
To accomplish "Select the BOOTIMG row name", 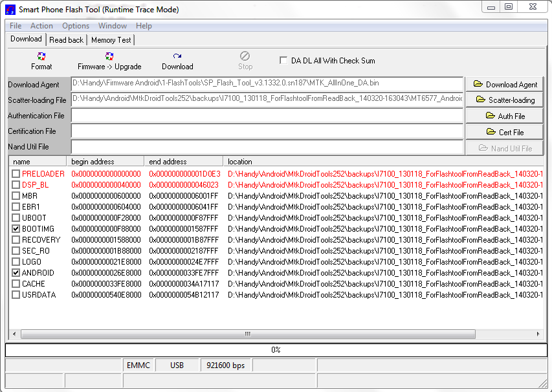I will [x=38, y=229].
